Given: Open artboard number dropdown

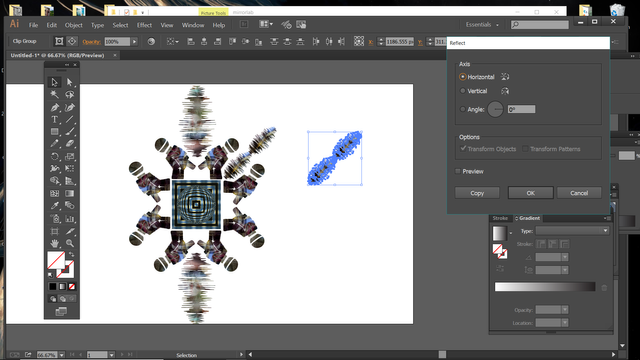Looking at the screenshot, I should tap(111, 355).
